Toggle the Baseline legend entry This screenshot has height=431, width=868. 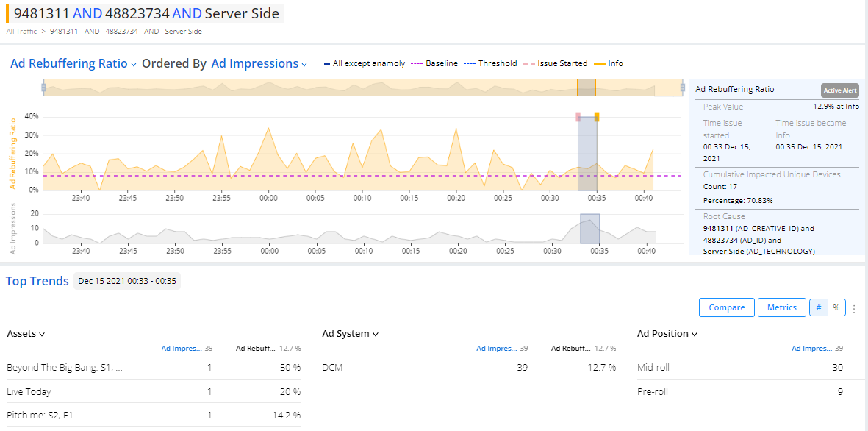pyautogui.click(x=434, y=64)
